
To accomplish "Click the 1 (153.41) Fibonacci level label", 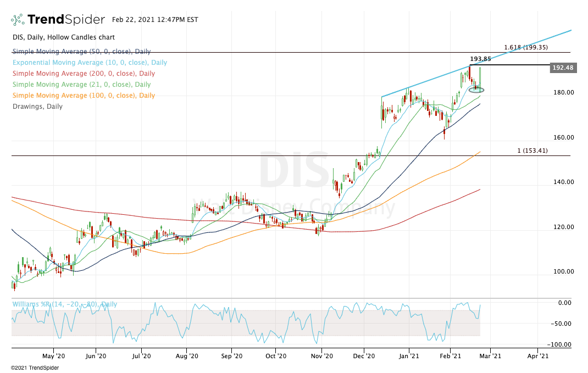I will click(x=532, y=151).
